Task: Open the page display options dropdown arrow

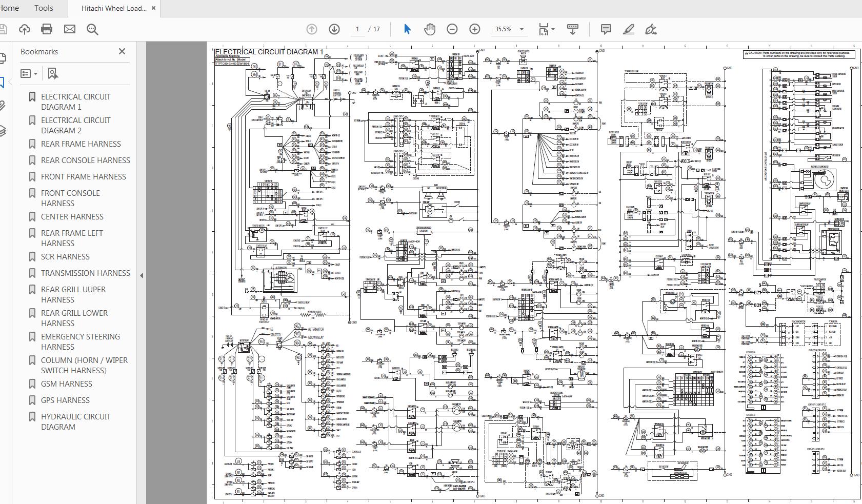Action: pyautogui.click(x=553, y=29)
